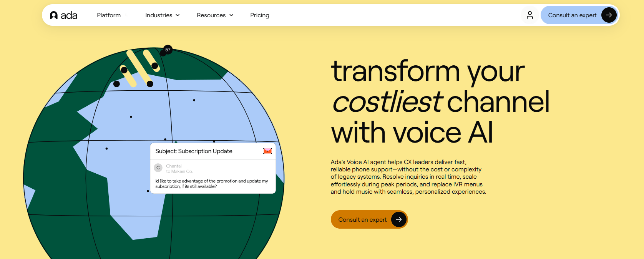Click the "to Makers Co." recipient text
Screen dimensions: 644x259
point(179,171)
